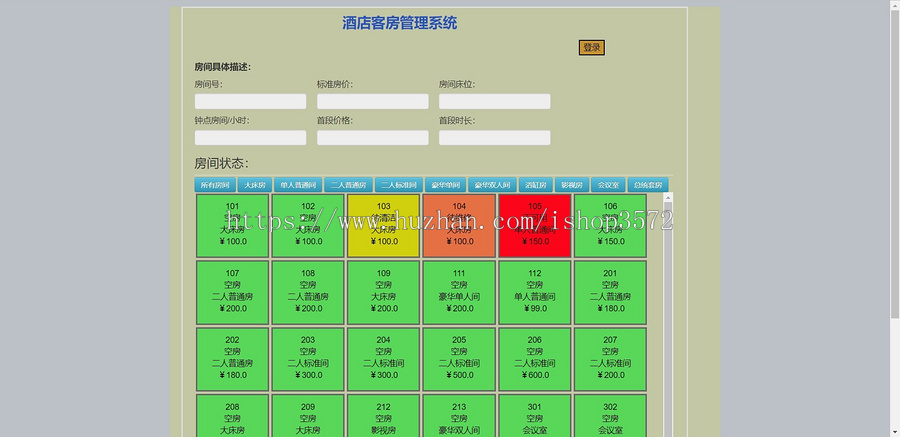Show the 豪华双人间 tab
Image resolution: width=900 pixels, height=437 pixels.
pos(492,185)
